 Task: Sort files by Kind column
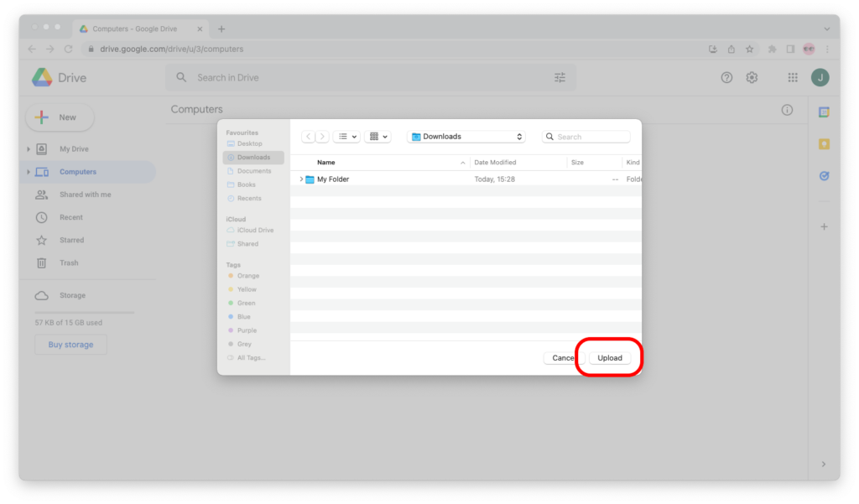pyautogui.click(x=633, y=162)
